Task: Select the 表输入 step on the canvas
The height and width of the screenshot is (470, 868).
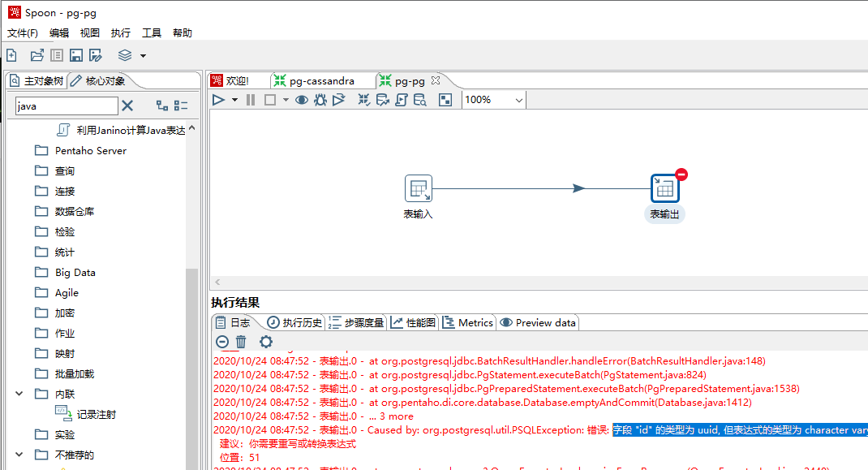Action: (x=419, y=188)
